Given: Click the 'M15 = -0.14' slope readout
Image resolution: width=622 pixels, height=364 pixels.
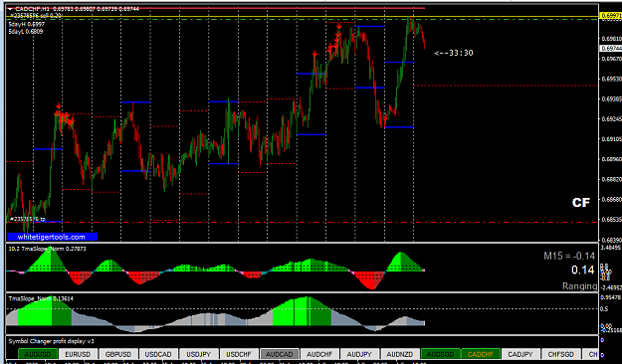Looking at the screenshot, I should (569, 257).
